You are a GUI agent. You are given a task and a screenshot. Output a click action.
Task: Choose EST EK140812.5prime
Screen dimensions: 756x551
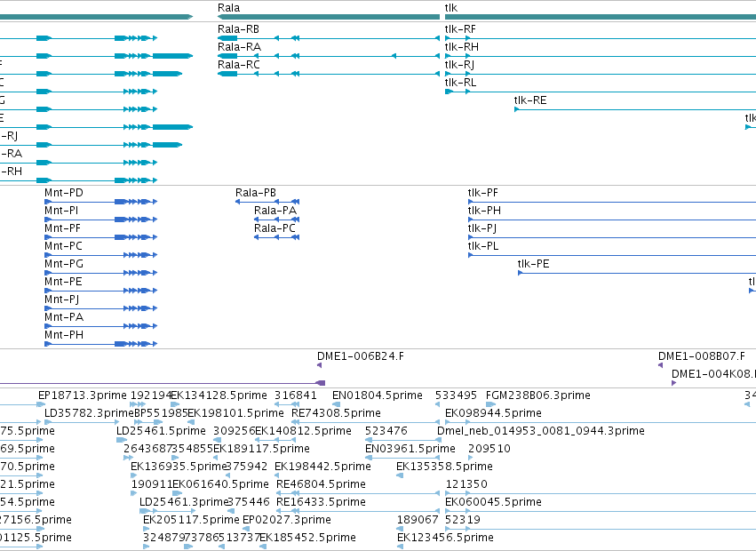[x=303, y=431]
